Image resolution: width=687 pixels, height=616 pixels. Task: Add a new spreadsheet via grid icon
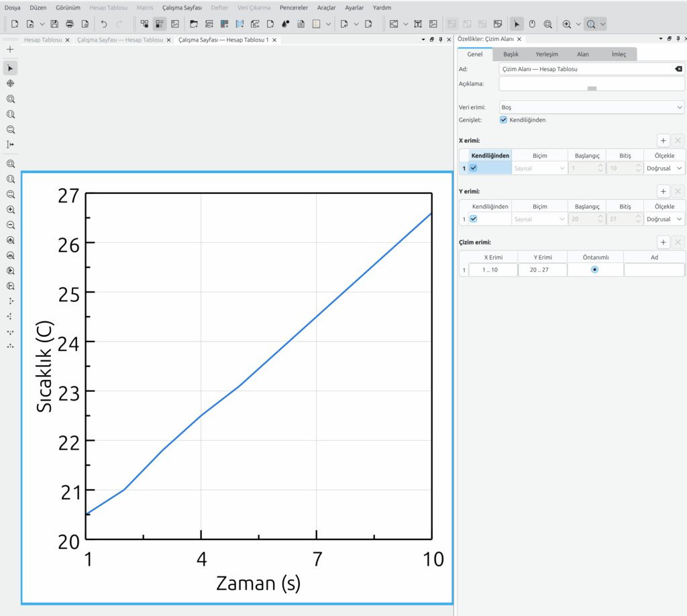(x=224, y=24)
